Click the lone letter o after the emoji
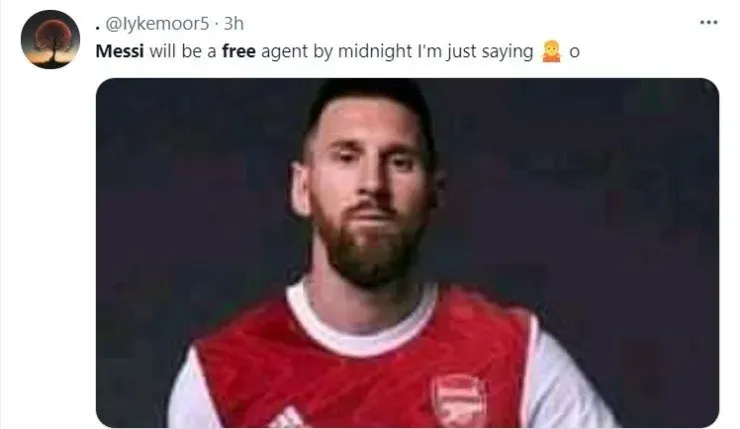Image resolution: width=740 pixels, height=429 pixels. coord(574,52)
